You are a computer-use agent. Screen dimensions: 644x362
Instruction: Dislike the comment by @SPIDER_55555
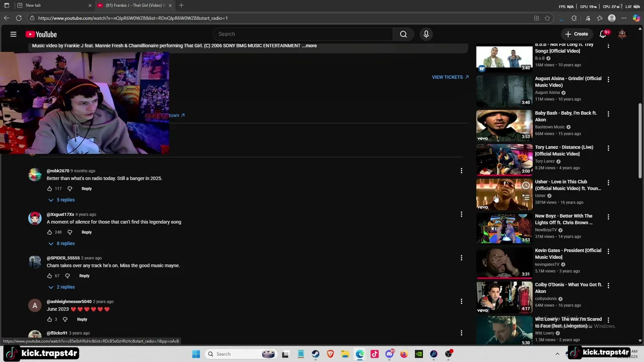coord(67,276)
